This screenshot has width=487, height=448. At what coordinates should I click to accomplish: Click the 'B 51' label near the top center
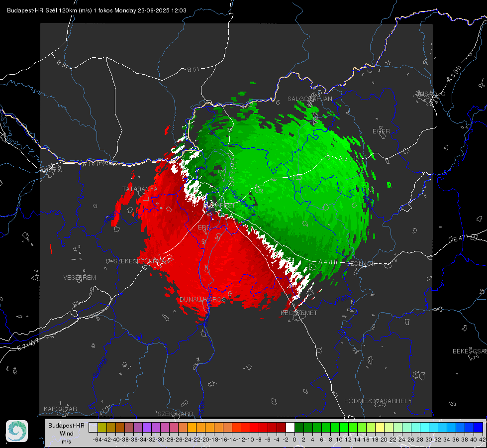pyautogui.click(x=193, y=70)
